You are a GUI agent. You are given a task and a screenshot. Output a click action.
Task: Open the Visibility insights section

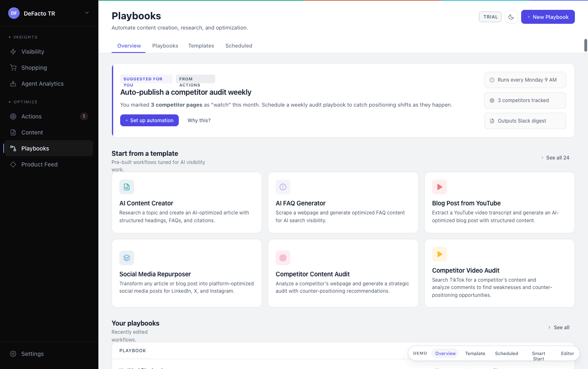click(x=13, y=51)
